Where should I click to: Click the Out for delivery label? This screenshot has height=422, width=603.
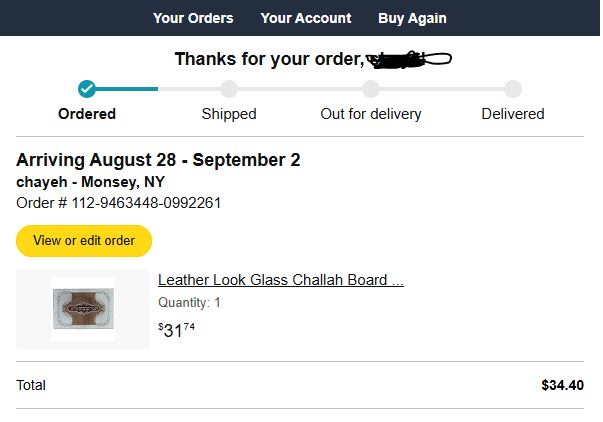click(x=371, y=114)
